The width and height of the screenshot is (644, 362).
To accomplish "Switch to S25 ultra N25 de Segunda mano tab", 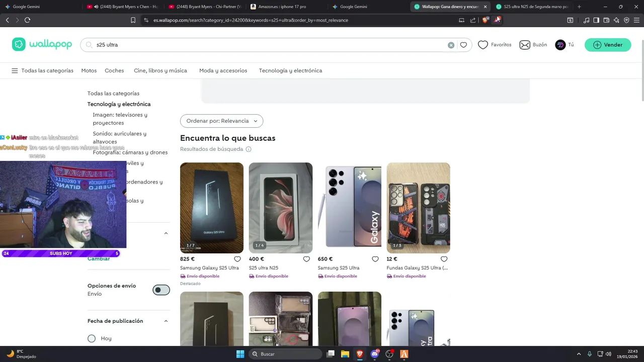I will [532, 7].
